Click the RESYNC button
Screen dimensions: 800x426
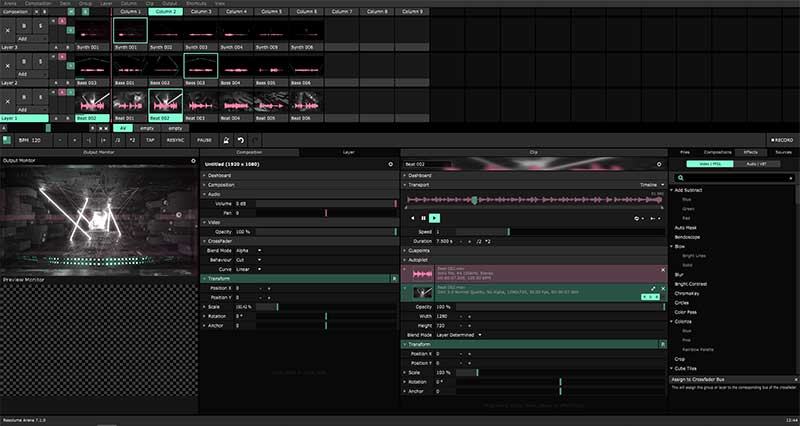pos(175,140)
